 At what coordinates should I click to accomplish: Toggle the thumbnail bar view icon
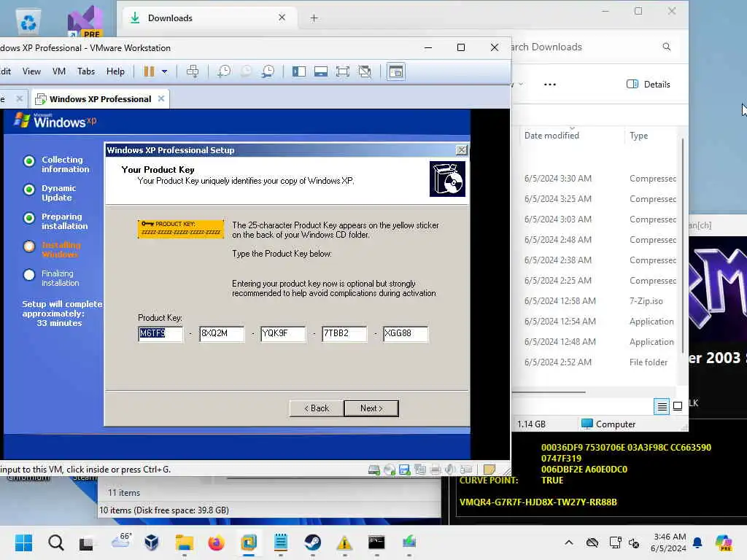(x=321, y=71)
